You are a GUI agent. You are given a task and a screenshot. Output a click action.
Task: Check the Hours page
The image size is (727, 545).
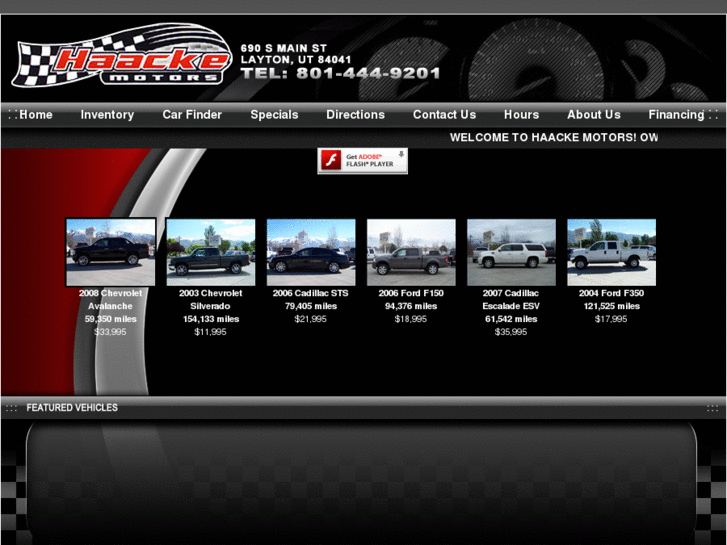tap(522, 115)
